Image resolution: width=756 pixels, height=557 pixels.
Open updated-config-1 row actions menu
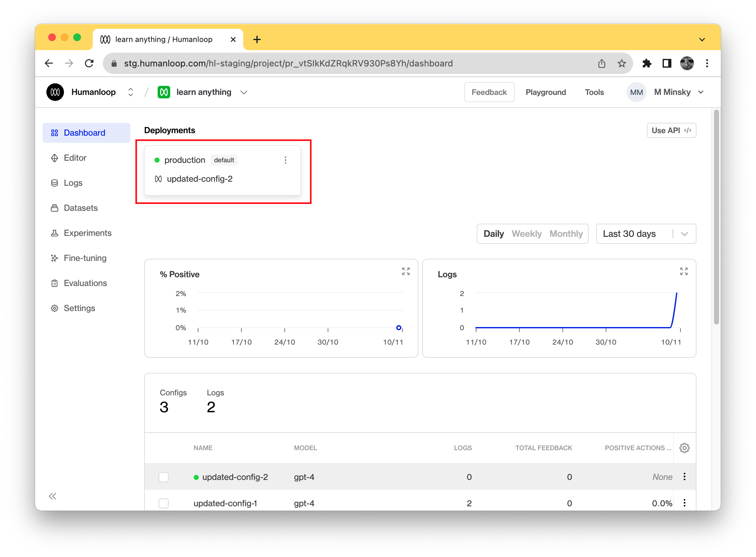(684, 503)
